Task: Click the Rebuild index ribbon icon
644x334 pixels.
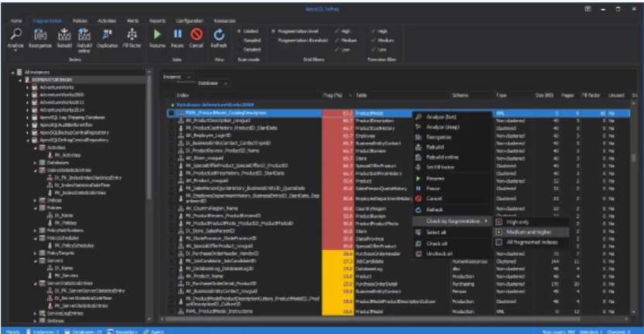Action: point(64,35)
